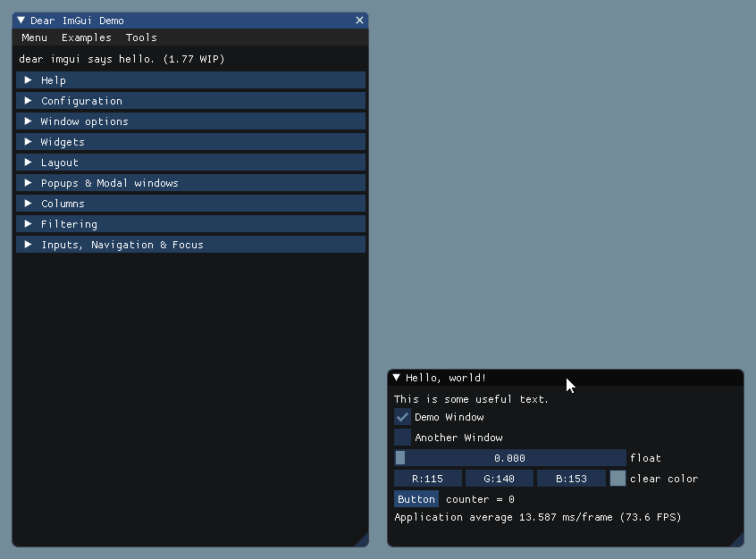Open the Examples menu
This screenshot has height=559, width=756.
click(86, 38)
